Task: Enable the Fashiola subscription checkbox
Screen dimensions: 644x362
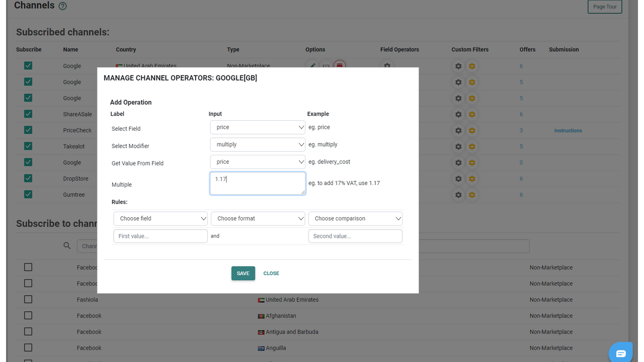Action: (28, 299)
